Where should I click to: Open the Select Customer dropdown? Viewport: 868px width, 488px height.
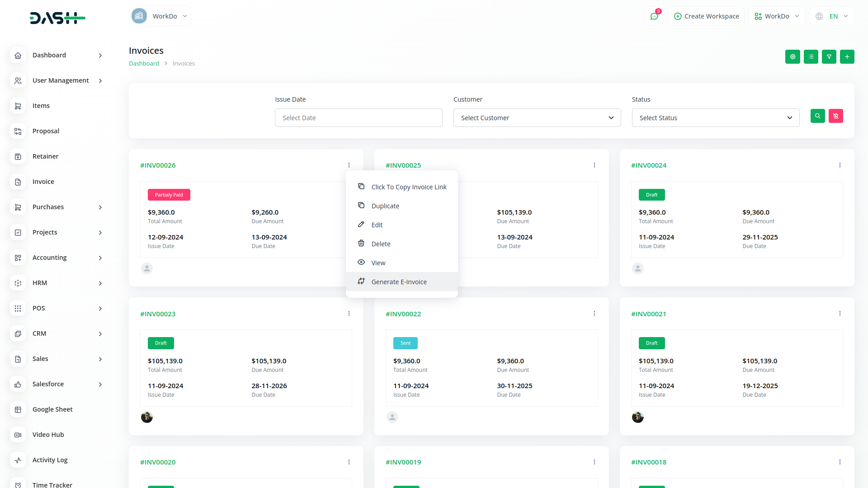(537, 118)
